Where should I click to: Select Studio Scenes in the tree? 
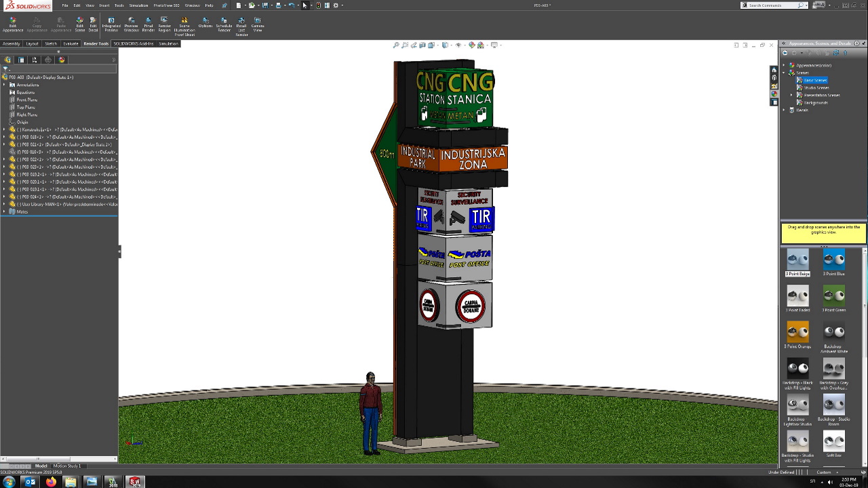pyautogui.click(x=816, y=87)
